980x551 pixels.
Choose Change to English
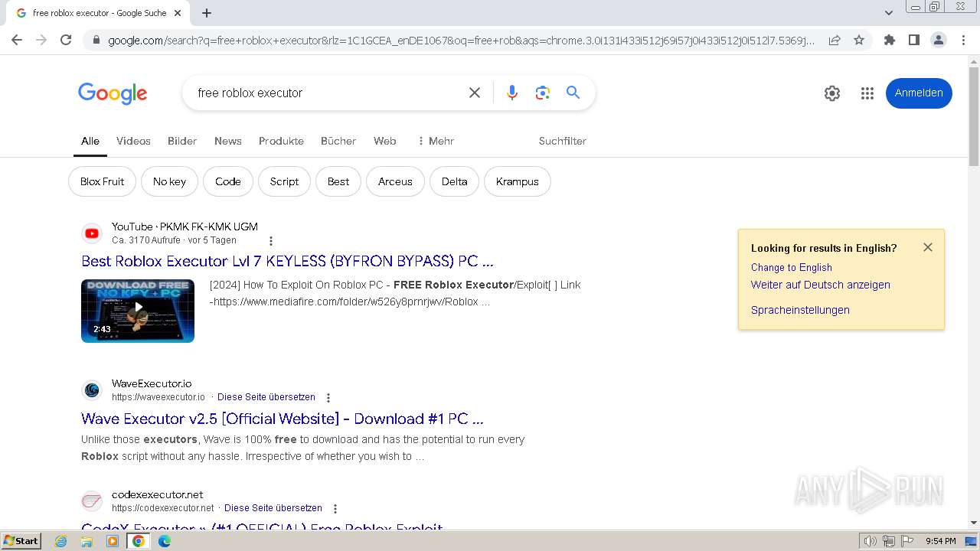tap(792, 267)
